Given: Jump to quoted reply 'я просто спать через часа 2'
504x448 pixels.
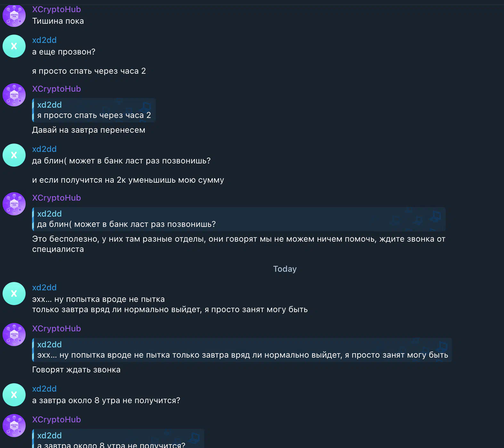Looking at the screenshot, I should [x=94, y=110].
